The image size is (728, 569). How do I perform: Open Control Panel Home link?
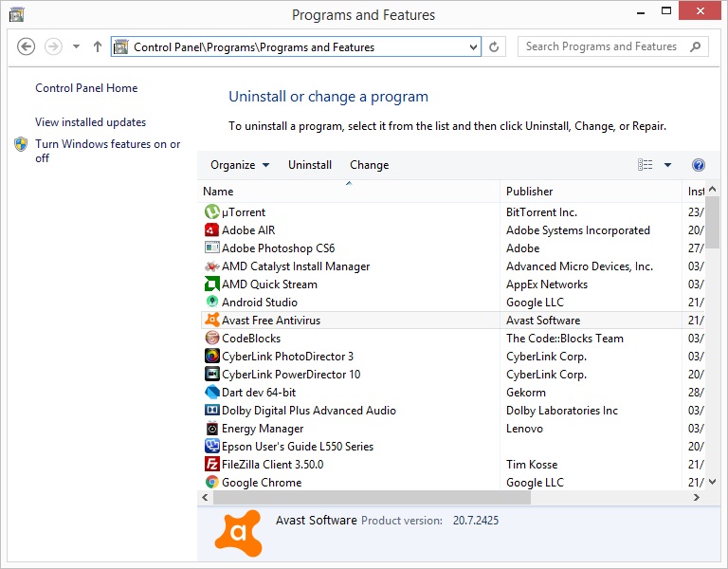coord(86,88)
